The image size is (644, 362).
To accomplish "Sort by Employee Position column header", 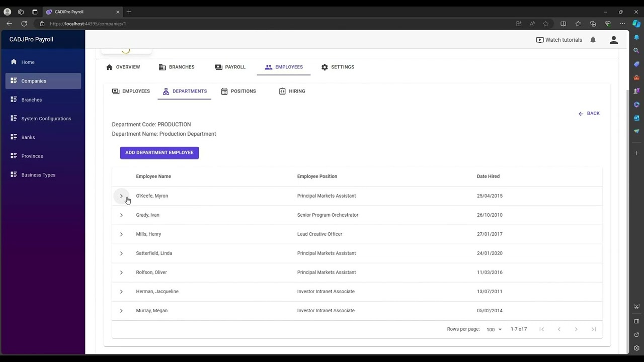I will tap(317, 176).
